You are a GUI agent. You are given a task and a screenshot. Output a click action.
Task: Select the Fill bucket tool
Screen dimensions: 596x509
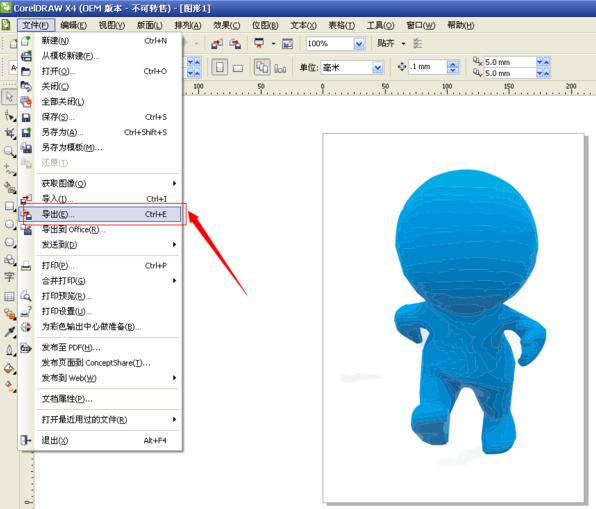[10, 368]
